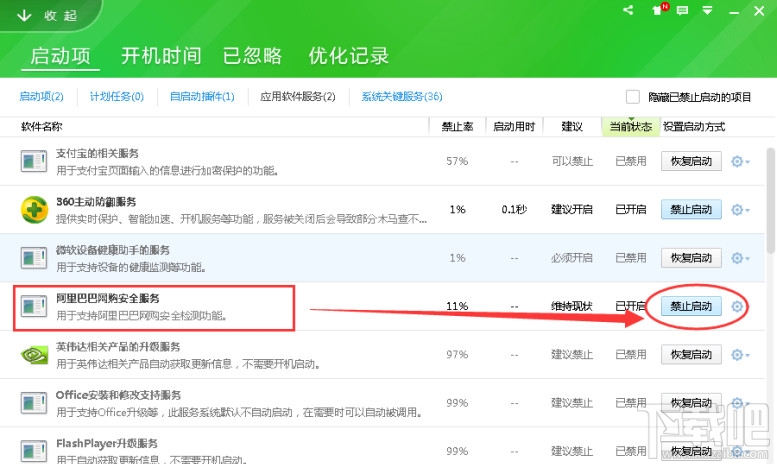
Task: Click 禁止启动 for 360主动防御服务
Action: pyautogui.click(x=691, y=210)
